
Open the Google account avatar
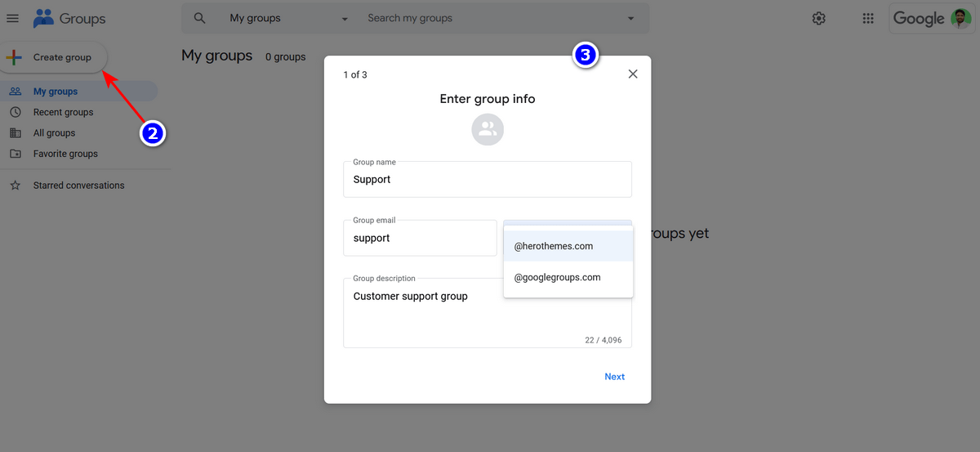pyautogui.click(x=960, y=18)
